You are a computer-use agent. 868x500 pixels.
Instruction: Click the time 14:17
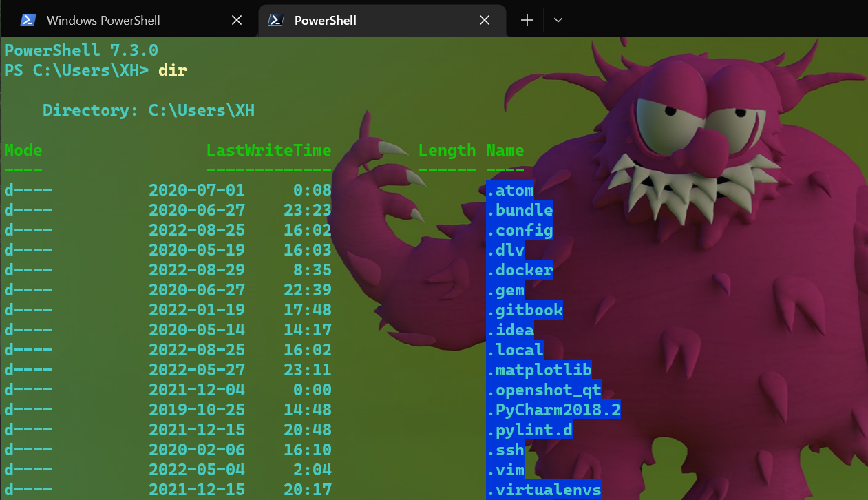[308, 330]
